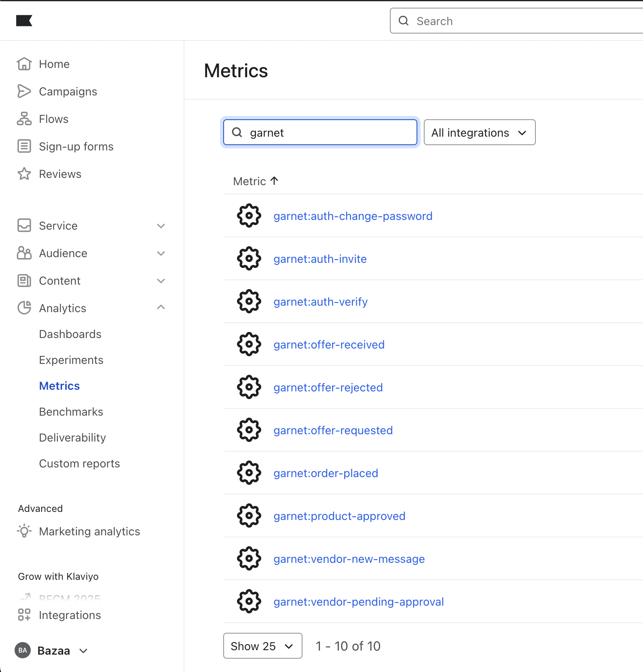Viewport: 643px width, 672px height.
Task: Open the Show 25 page size dropdown
Action: [262, 646]
